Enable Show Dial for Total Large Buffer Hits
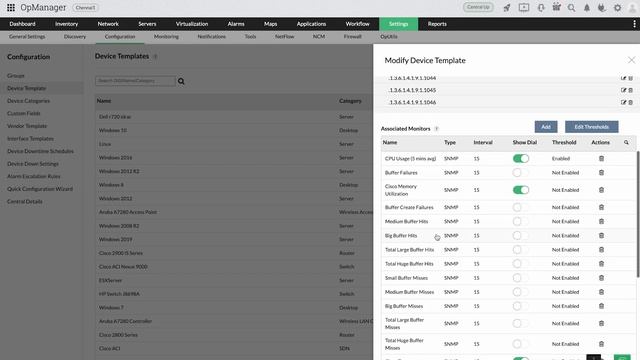640x360 pixels. 521,249
